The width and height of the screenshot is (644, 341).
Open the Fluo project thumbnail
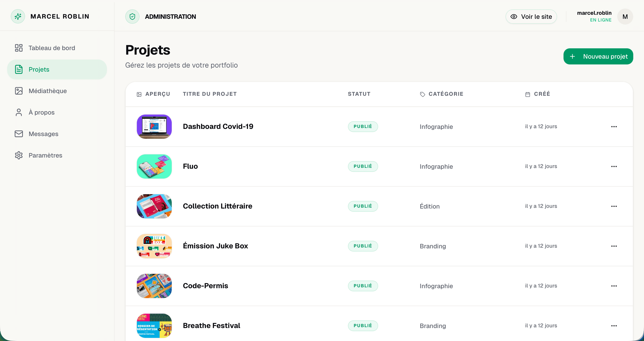click(x=154, y=166)
